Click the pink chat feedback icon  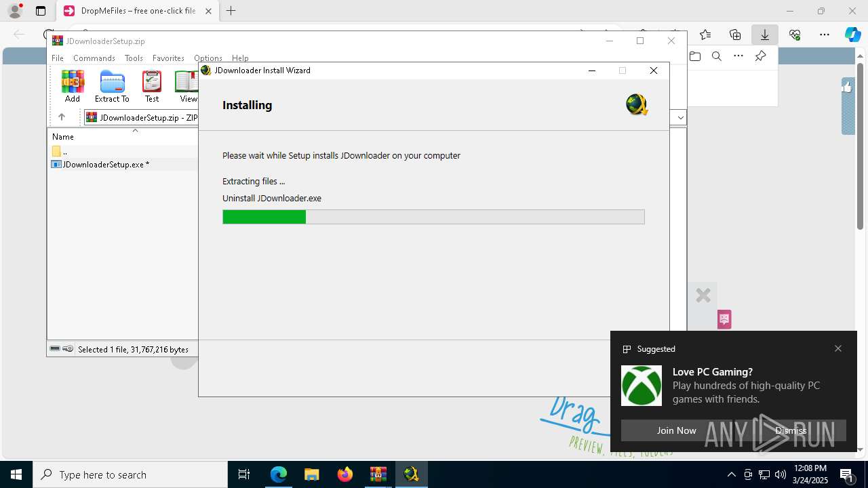point(724,319)
